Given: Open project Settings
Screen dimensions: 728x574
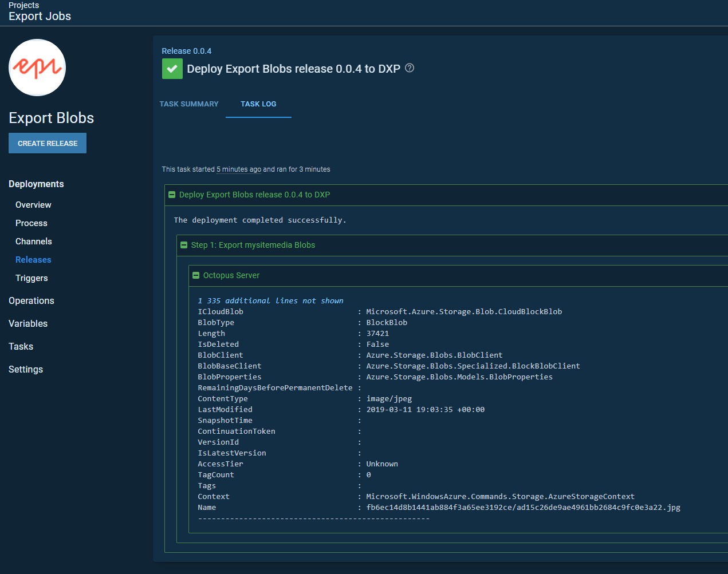Looking at the screenshot, I should coord(26,370).
